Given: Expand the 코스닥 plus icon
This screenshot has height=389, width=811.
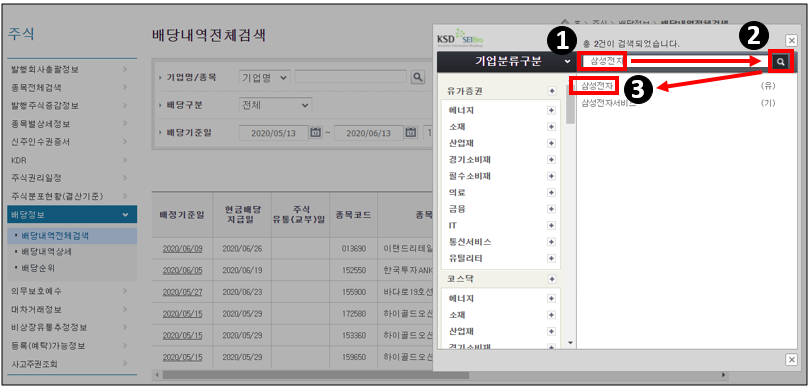Looking at the screenshot, I should point(552,279).
